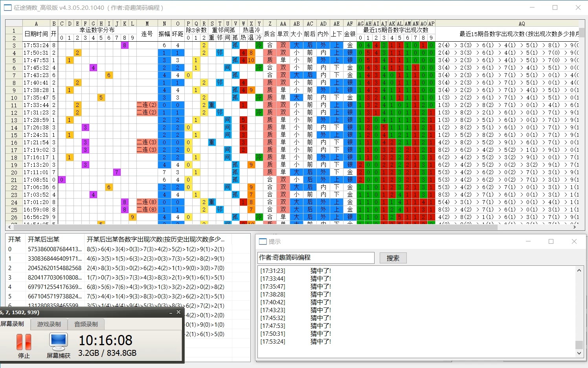Click 二连(2) in the 17:33:44 row
The width and height of the screenshot is (588, 368).
pyautogui.click(x=147, y=105)
